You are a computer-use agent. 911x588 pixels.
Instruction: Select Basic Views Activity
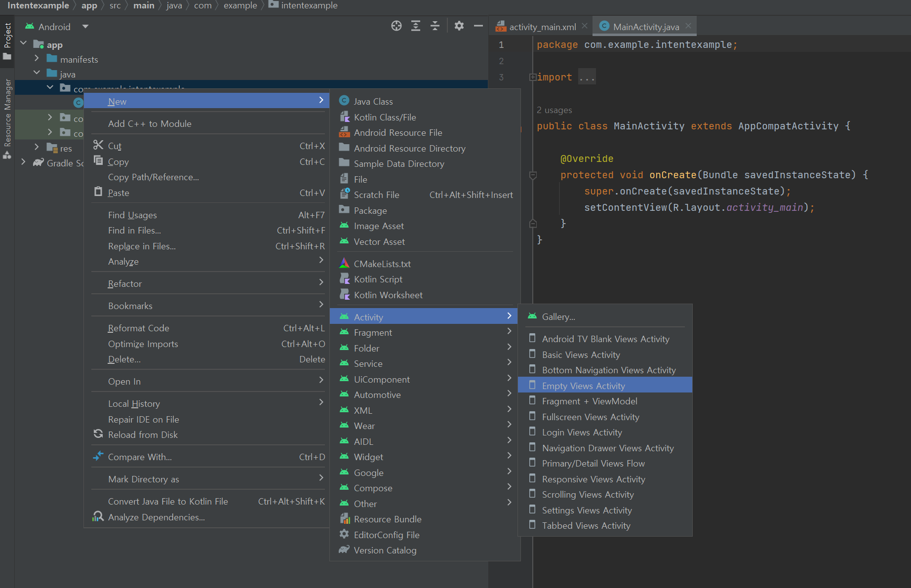click(605, 354)
